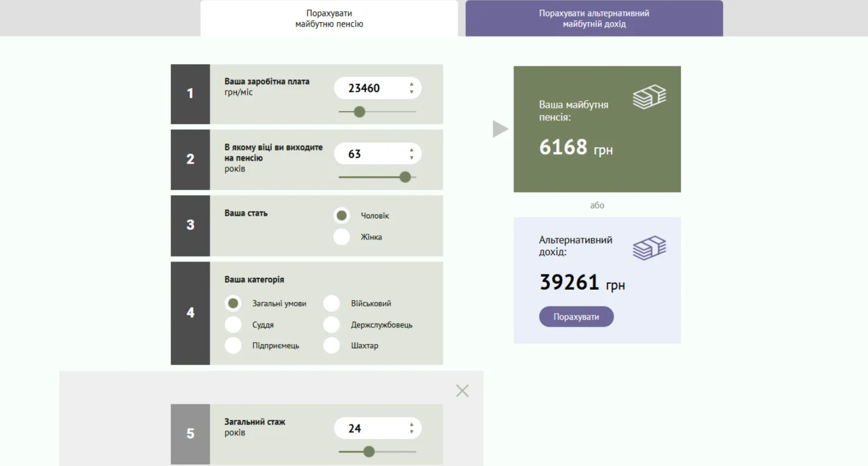868x466 pixels.
Task: Click the money icon in alternative income card
Action: 649,248
